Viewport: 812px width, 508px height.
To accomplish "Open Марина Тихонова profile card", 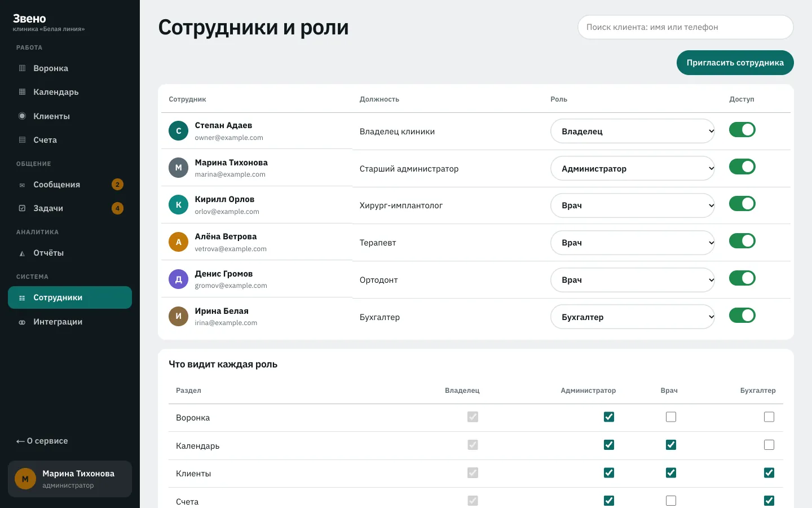I will pos(70,479).
